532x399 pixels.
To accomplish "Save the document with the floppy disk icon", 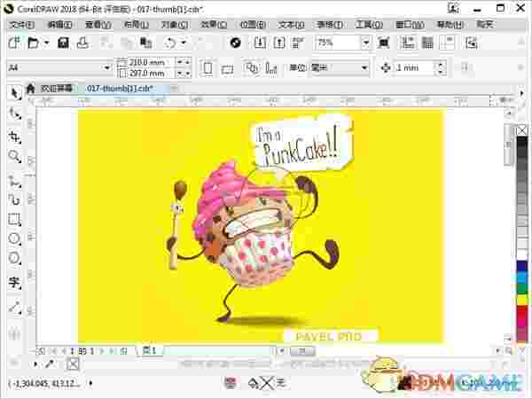I will [64, 43].
